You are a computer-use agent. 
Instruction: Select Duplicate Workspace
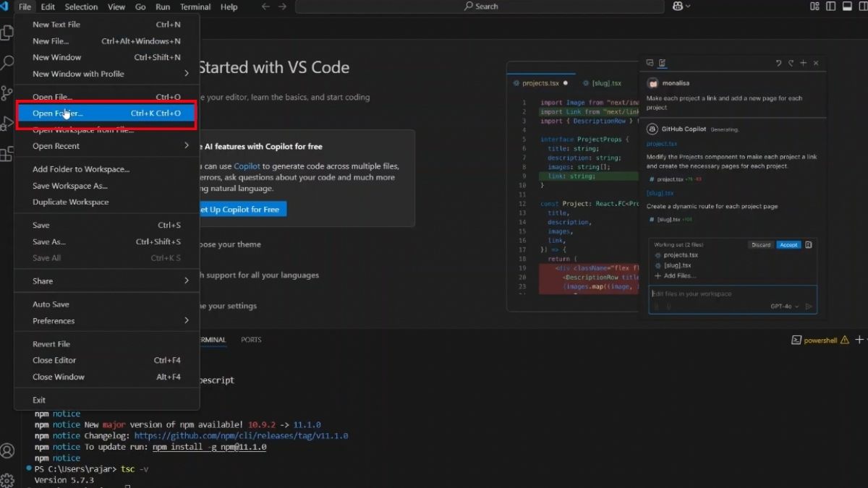pyautogui.click(x=107, y=202)
